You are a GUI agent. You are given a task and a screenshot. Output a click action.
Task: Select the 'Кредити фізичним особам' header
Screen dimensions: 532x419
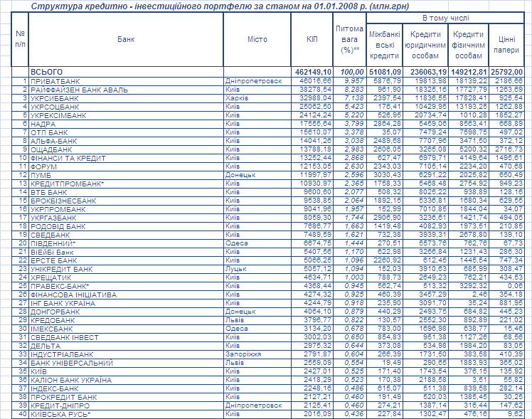coord(468,45)
